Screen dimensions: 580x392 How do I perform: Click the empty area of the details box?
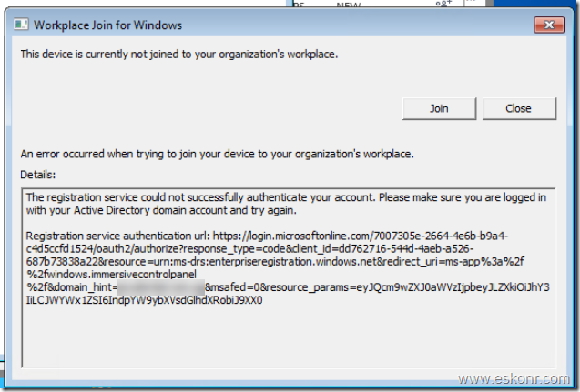tap(289, 337)
